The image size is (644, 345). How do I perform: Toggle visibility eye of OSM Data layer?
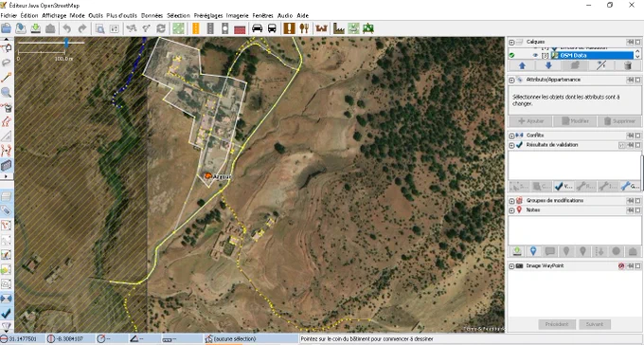click(535, 55)
